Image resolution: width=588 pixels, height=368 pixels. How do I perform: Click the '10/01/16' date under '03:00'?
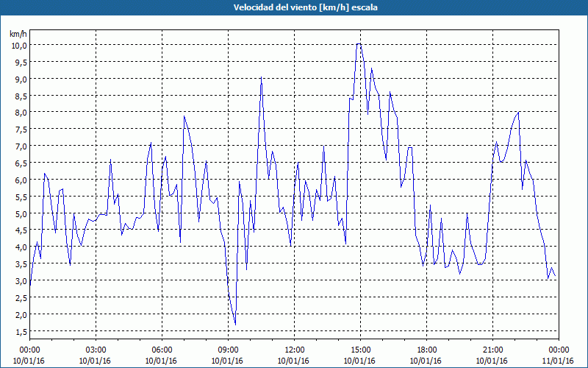95,361
